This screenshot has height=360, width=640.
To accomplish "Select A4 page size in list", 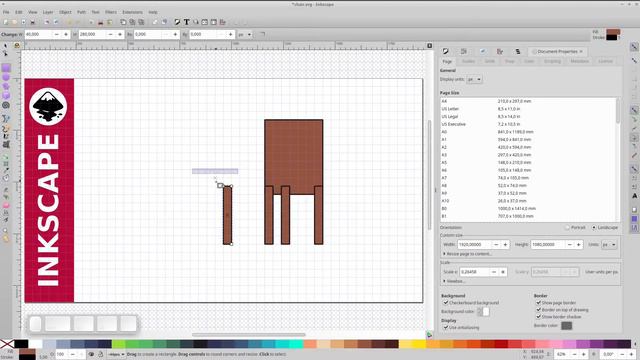I will click(x=529, y=101).
